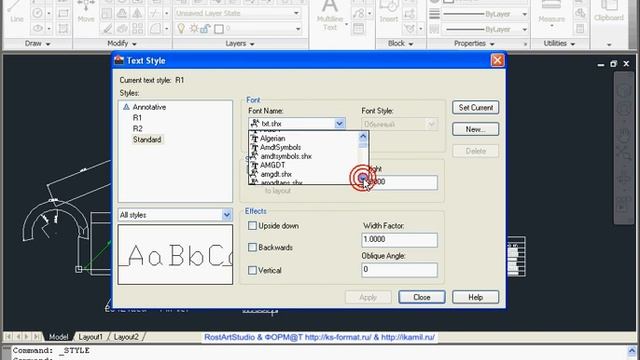Viewport: 640px width, 360px height.
Task: Click the lineweight stripes icon in the Properties panel
Action: [434, 14]
